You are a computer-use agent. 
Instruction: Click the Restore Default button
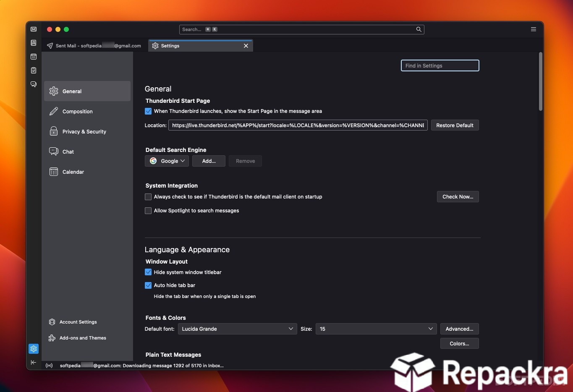(455, 125)
